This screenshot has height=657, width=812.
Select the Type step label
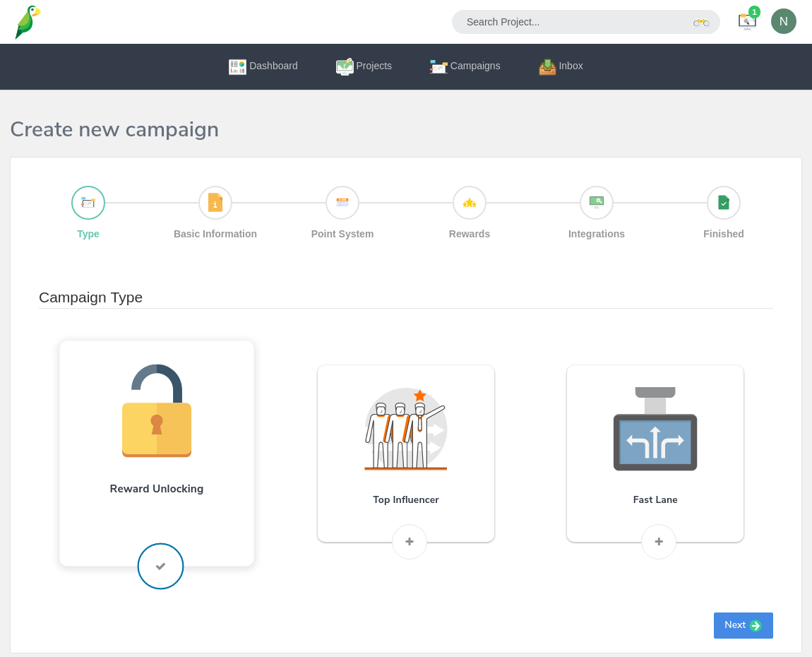88,234
